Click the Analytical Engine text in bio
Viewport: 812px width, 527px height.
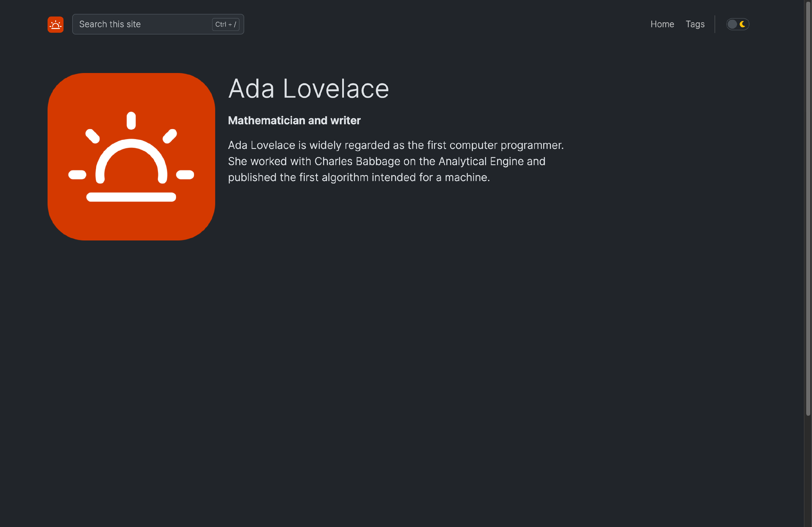[481, 161]
